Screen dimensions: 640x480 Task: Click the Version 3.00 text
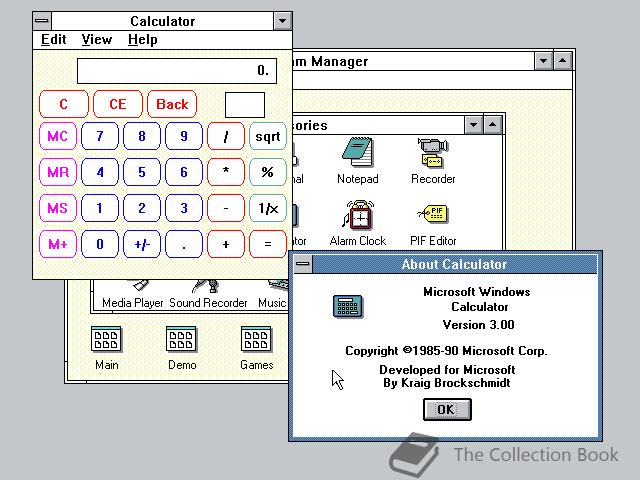pos(478,324)
